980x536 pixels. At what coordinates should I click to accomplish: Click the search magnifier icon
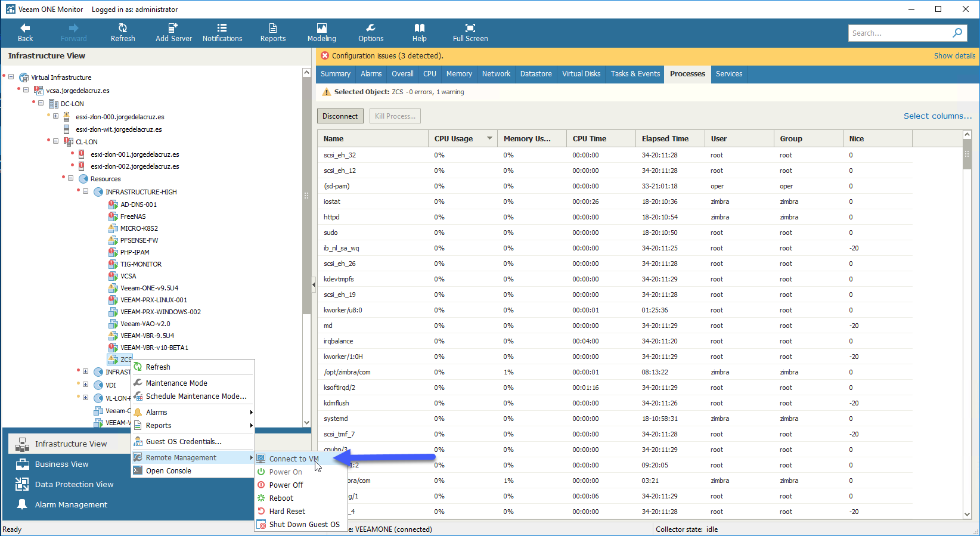pyautogui.click(x=957, y=33)
